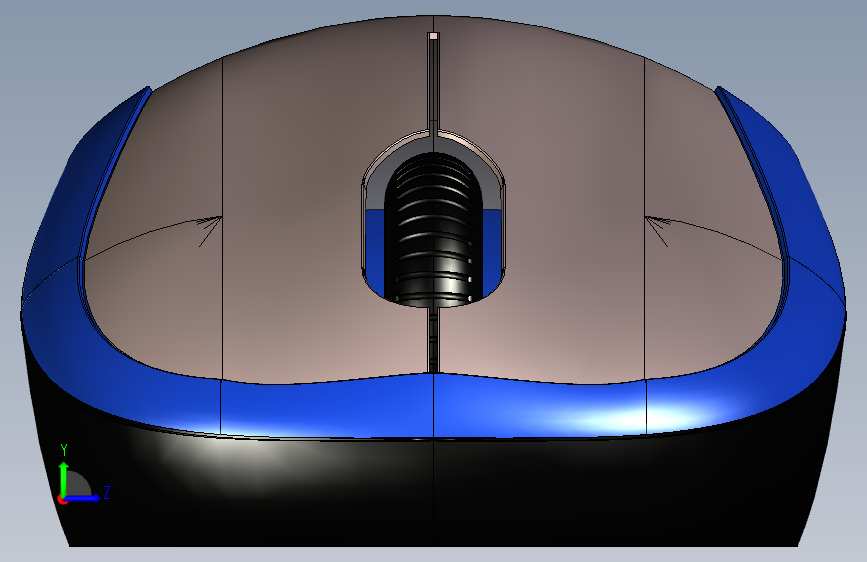This screenshot has height=562, width=867.
Task: Click the green Y axis arrow of triad
Action: (64, 479)
